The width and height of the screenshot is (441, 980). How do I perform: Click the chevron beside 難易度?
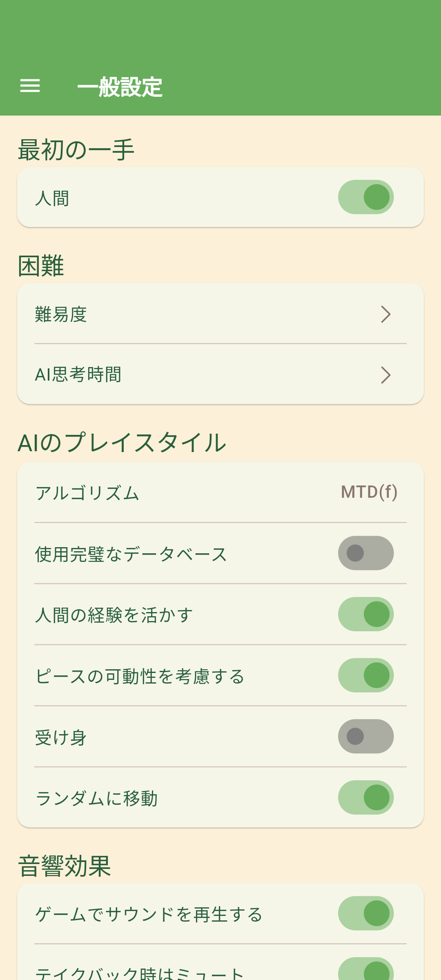tap(385, 314)
